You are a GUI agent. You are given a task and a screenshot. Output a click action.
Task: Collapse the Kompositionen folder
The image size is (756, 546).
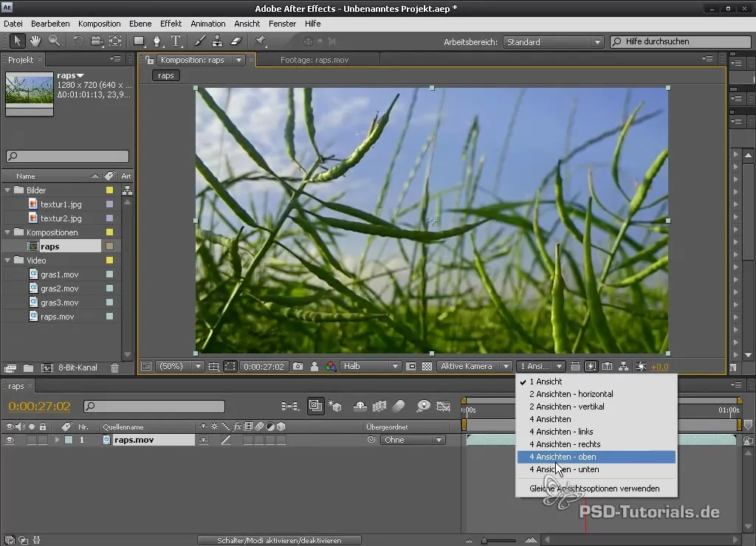pyautogui.click(x=7, y=232)
